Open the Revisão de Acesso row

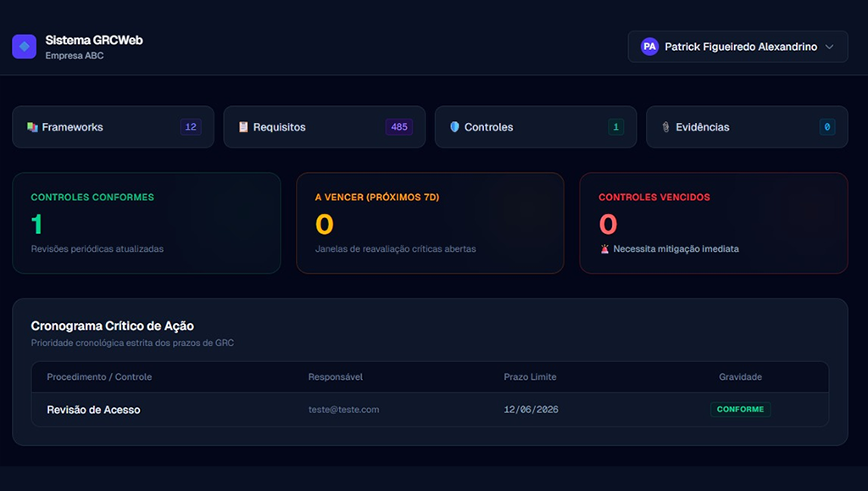[430, 410]
